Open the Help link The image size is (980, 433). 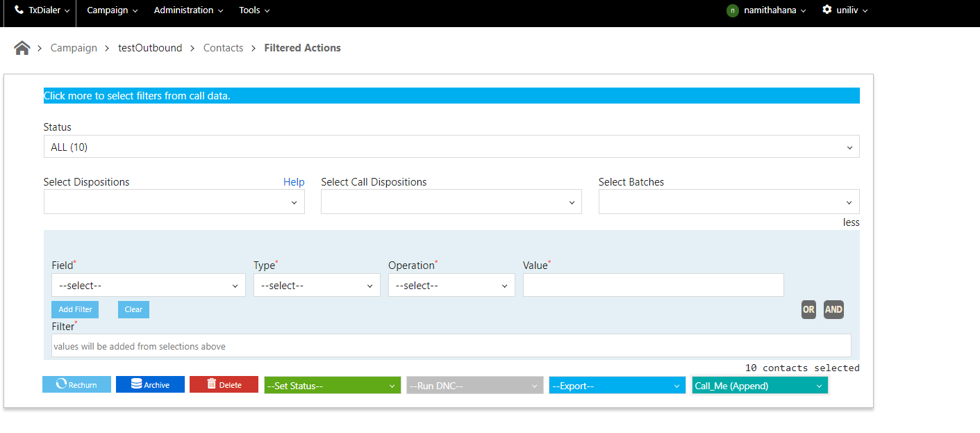294,182
